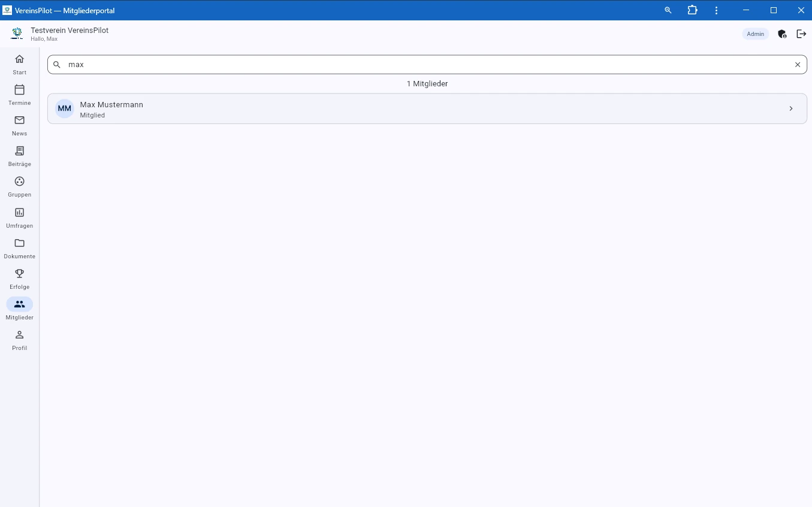
Task: Open the Gruppen section
Action: coord(19,186)
